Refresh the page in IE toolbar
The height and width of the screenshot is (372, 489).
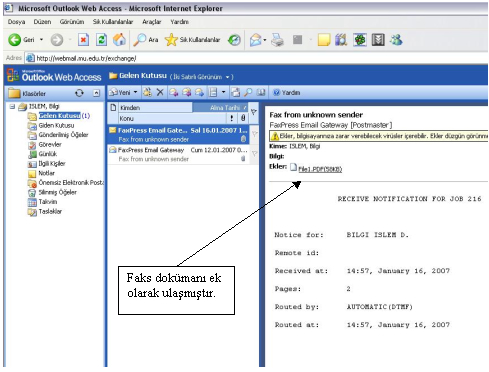click(101, 40)
